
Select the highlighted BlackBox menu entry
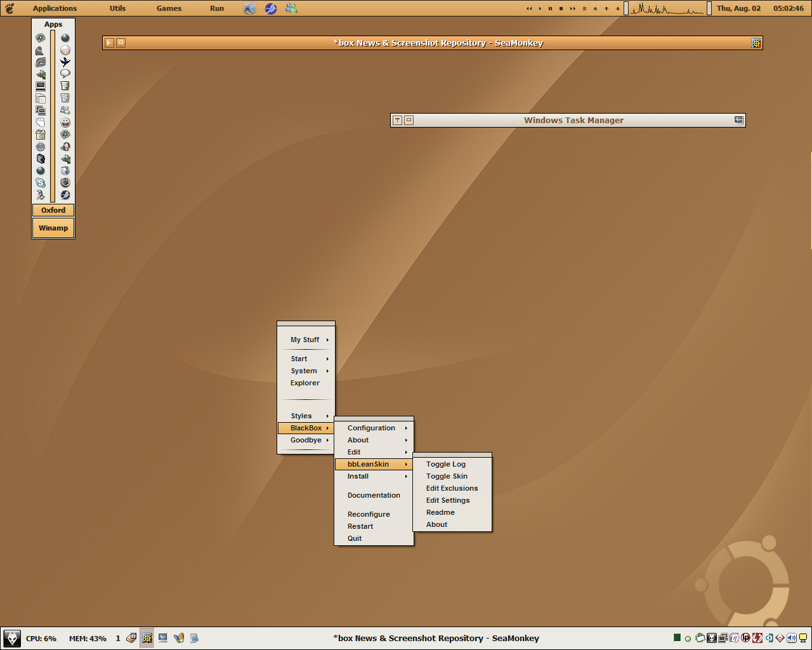pyautogui.click(x=306, y=428)
